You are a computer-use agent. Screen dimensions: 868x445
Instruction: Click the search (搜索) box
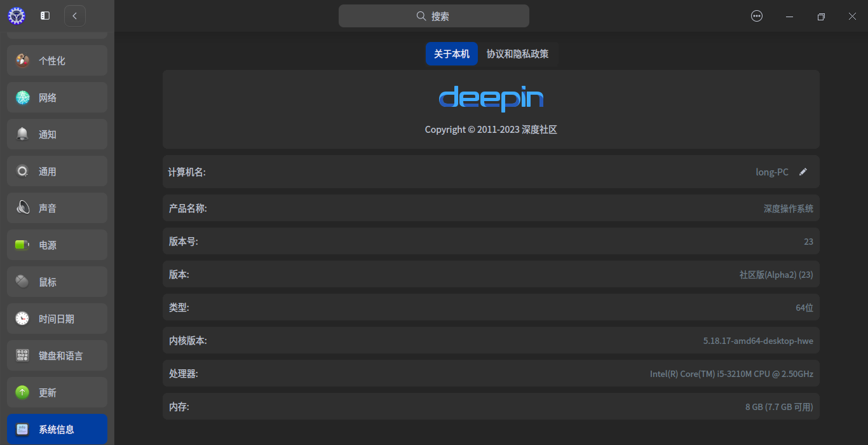click(x=434, y=16)
